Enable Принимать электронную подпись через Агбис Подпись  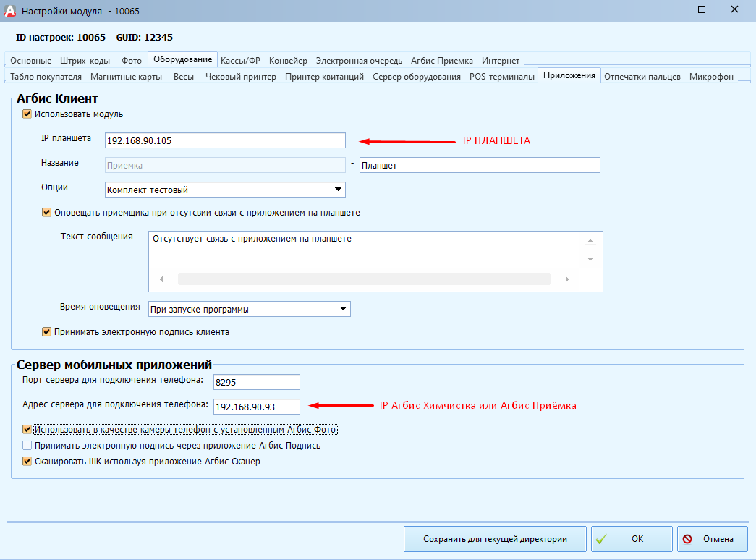click(27, 445)
